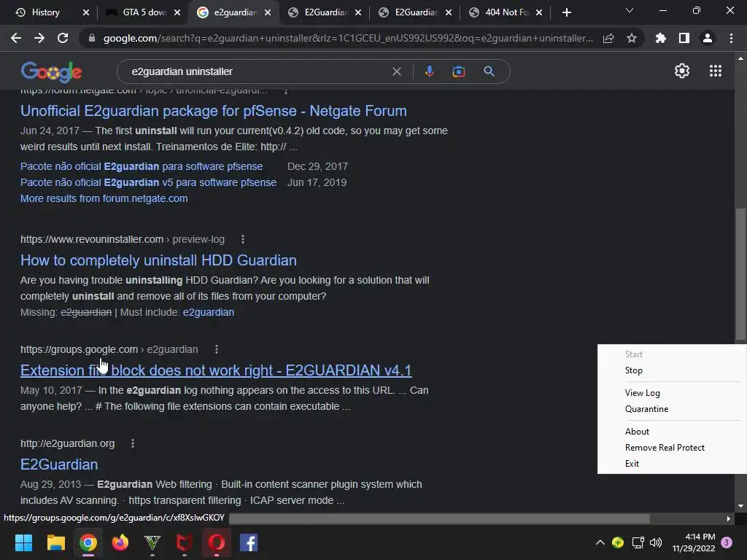Open options for groups.google.com result
This screenshot has height=560, width=747.
click(x=216, y=349)
